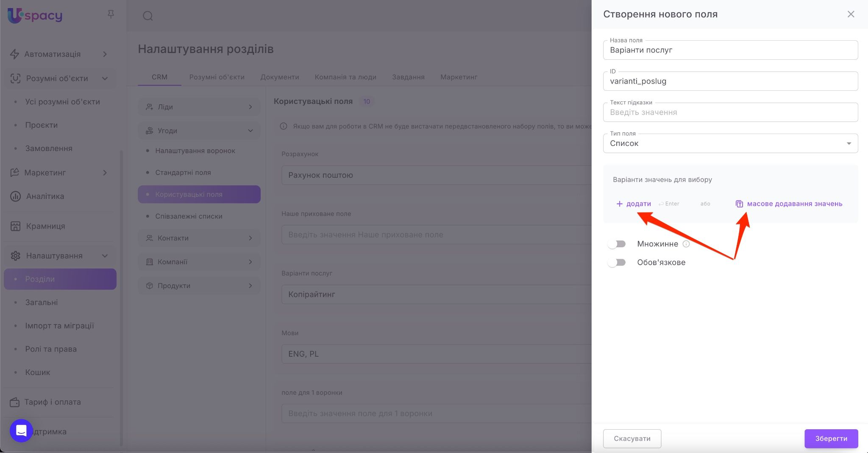868x453 pixels.
Task: Enable the Обов'язкове toggle
Action: [617, 263]
